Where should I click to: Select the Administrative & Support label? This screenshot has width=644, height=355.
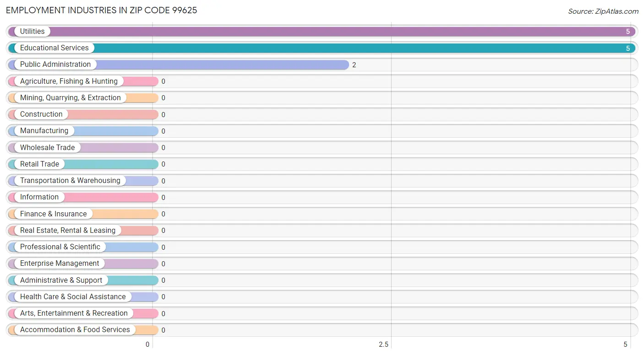(61, 280)
